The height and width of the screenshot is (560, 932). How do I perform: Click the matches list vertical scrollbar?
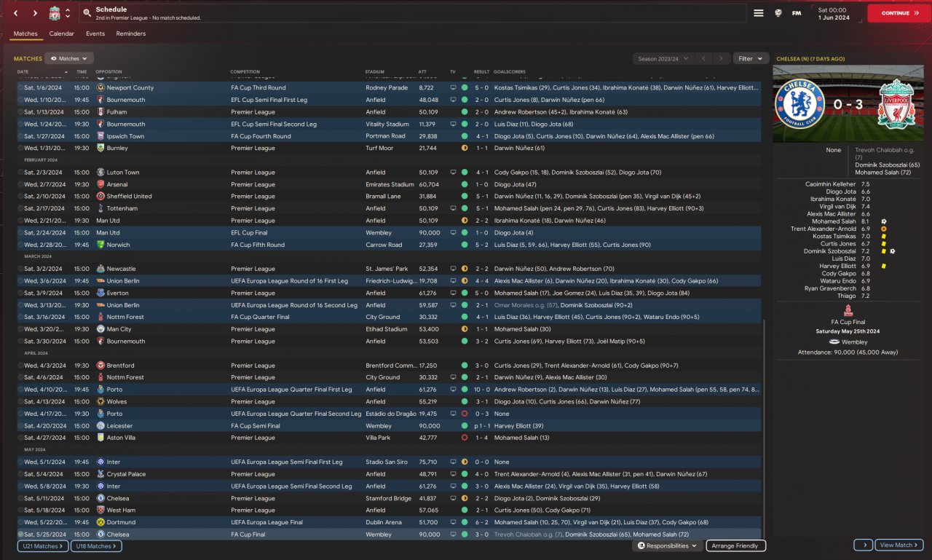[765, 430]
